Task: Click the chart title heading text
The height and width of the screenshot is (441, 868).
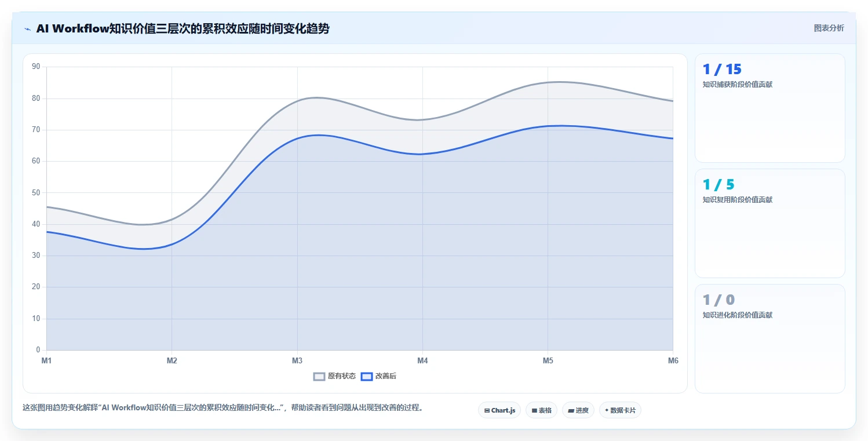Action: (x=183, y=28)
